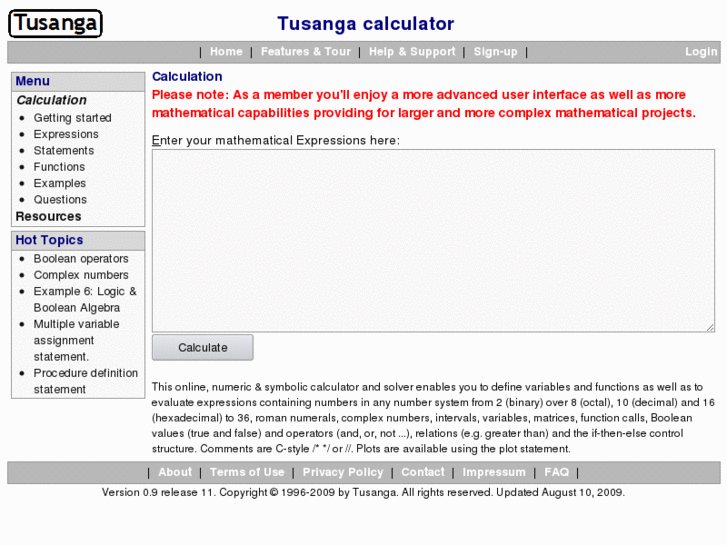Click the version and copyright line
Image resolution: width=727 pixels, height=545 pixels.
tap(364, 492)
